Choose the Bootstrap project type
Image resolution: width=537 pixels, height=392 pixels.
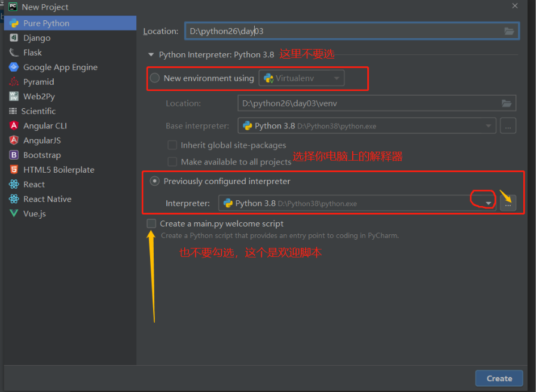[x=70, y=155]
